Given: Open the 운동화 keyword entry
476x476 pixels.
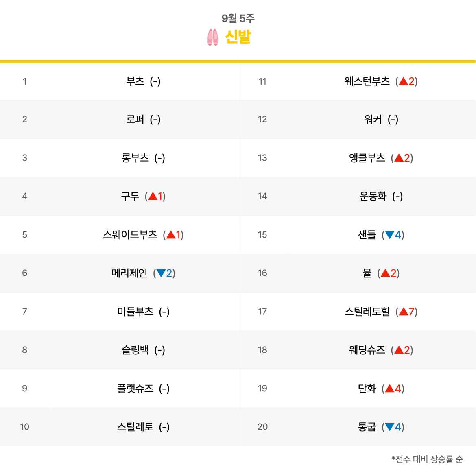Looking at the screenshot, I should 373,196.
